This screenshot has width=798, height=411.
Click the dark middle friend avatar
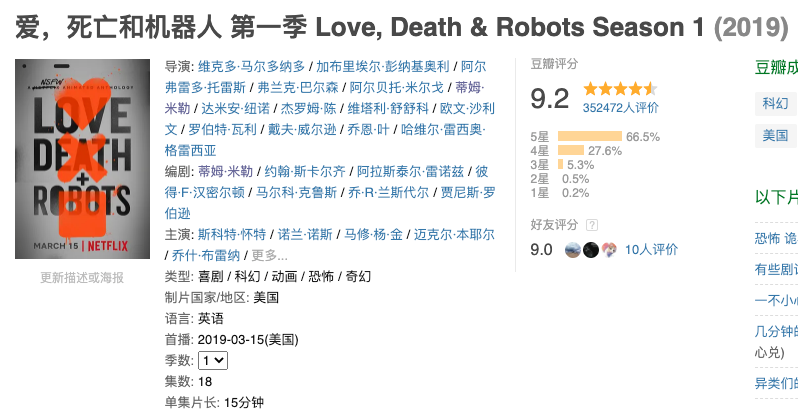[x=590, y=249]
